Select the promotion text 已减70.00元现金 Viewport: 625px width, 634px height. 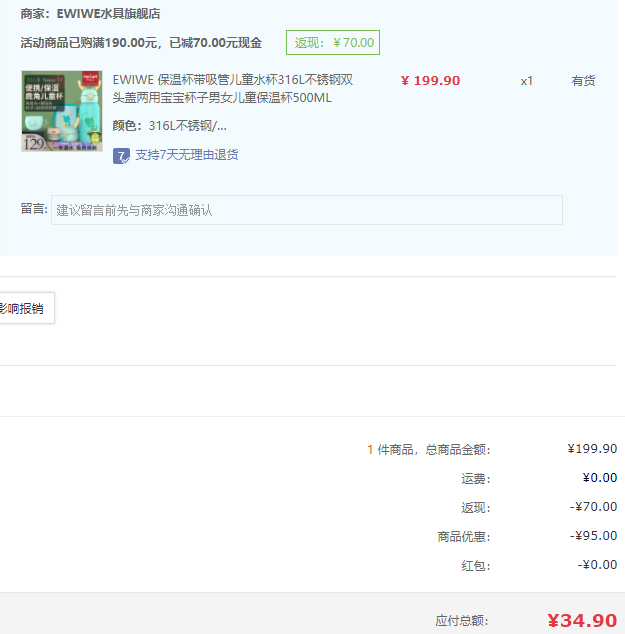(215, 43)
